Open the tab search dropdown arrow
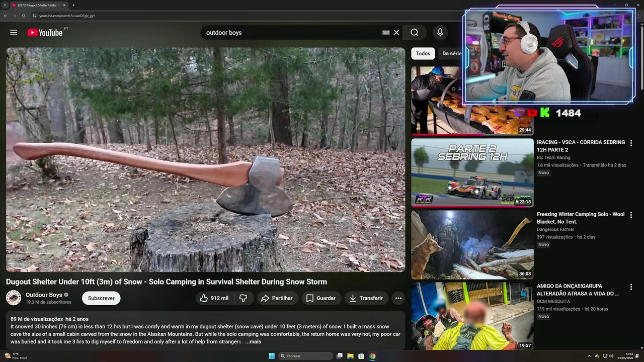Screen dimensions: 644x362 pyautogui.click(x=5, y=5)
